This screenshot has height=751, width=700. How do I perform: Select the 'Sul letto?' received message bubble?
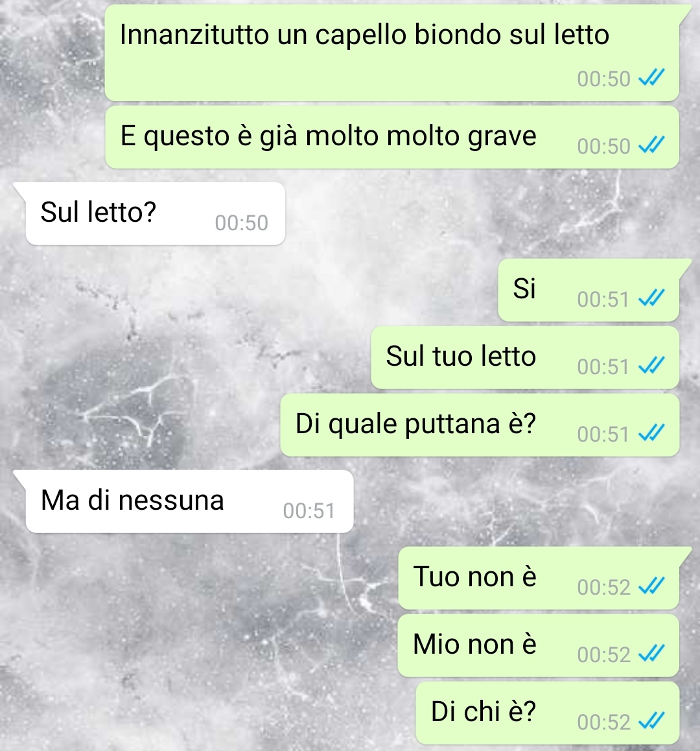(x=155, y=213)
